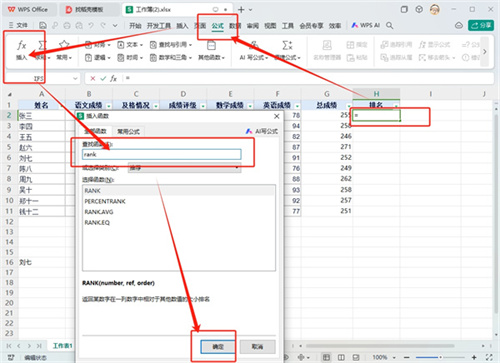Click the search magnifier icon

point(389,25)
